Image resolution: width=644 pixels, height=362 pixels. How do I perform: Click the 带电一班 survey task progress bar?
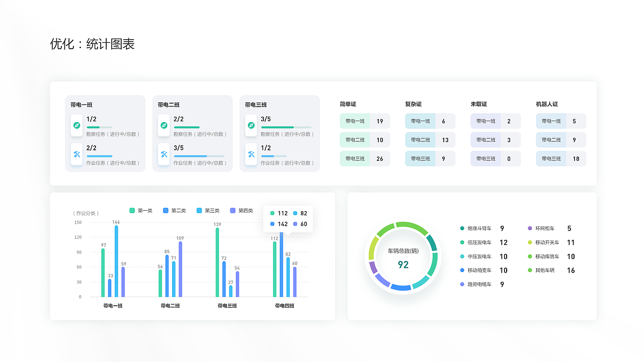click(100, 127)
